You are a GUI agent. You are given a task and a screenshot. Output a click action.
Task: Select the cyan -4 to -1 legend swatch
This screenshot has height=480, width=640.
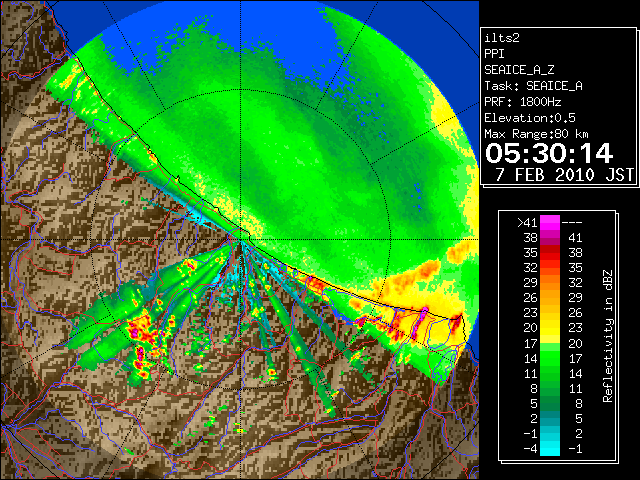(x=550, y=448)
